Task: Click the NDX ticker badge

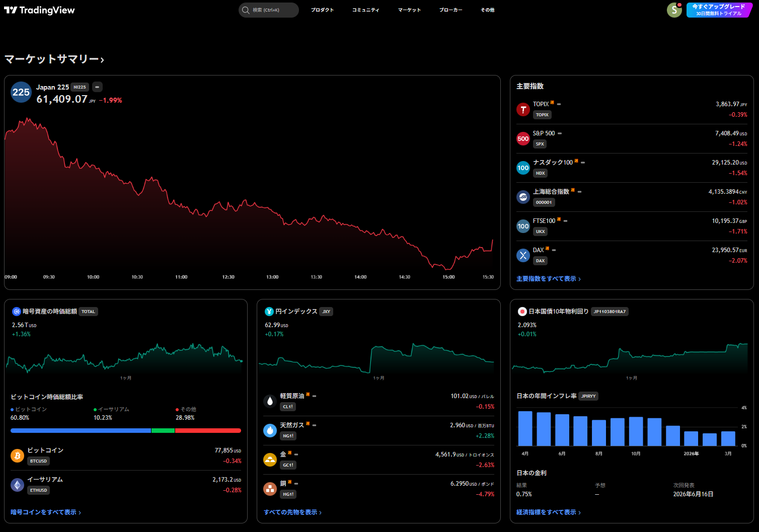Action: [541, 173]
